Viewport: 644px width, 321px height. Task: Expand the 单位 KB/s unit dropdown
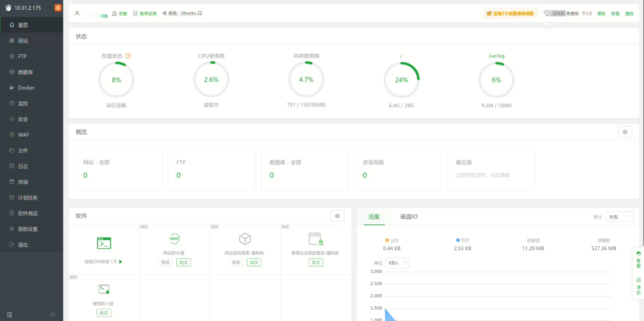point(397,263)
